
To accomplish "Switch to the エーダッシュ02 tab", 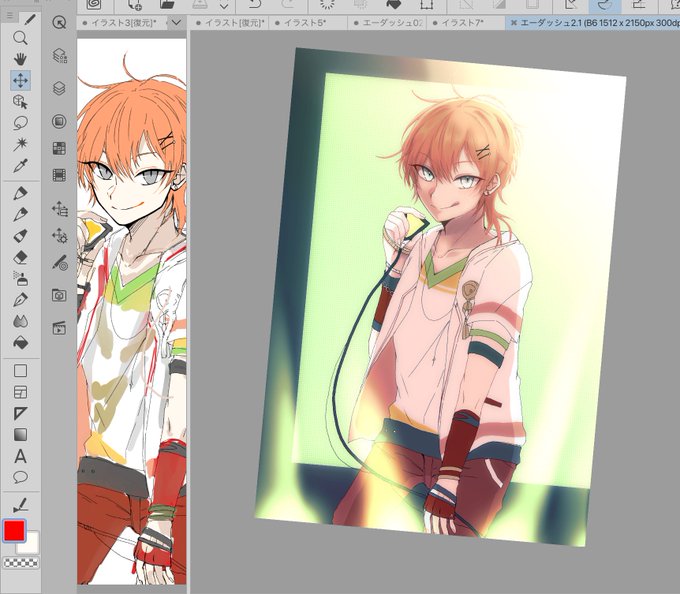I will (388, 23).
